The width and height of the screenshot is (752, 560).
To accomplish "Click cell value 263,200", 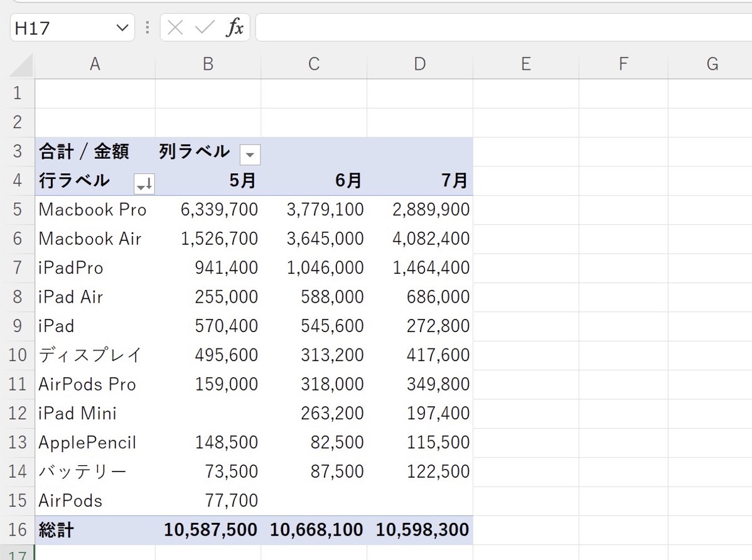I will 314,414.
